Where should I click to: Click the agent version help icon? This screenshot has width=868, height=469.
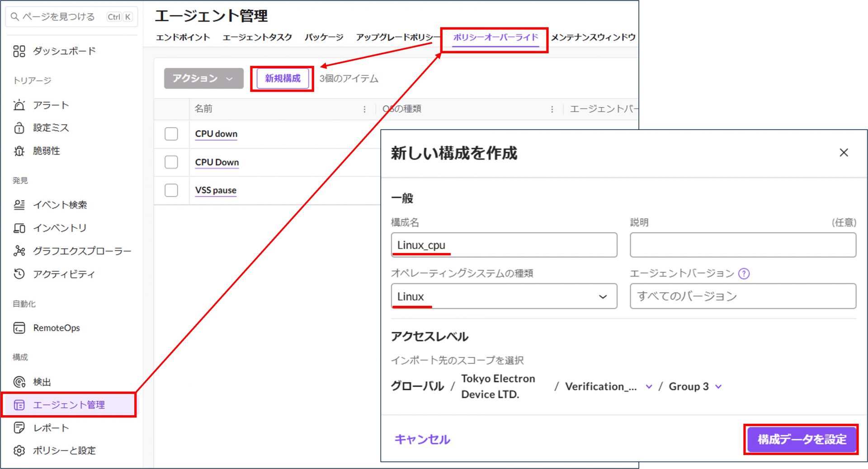click(x=744, y=273)
